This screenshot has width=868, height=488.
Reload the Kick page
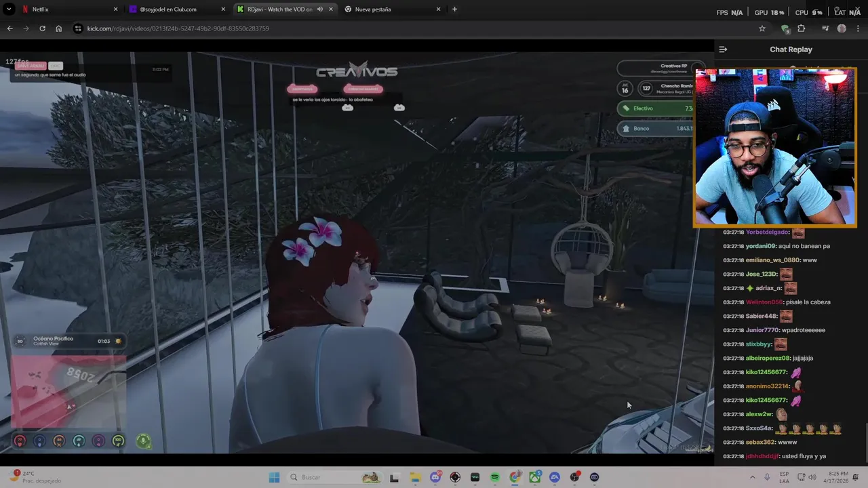(42, 28)
